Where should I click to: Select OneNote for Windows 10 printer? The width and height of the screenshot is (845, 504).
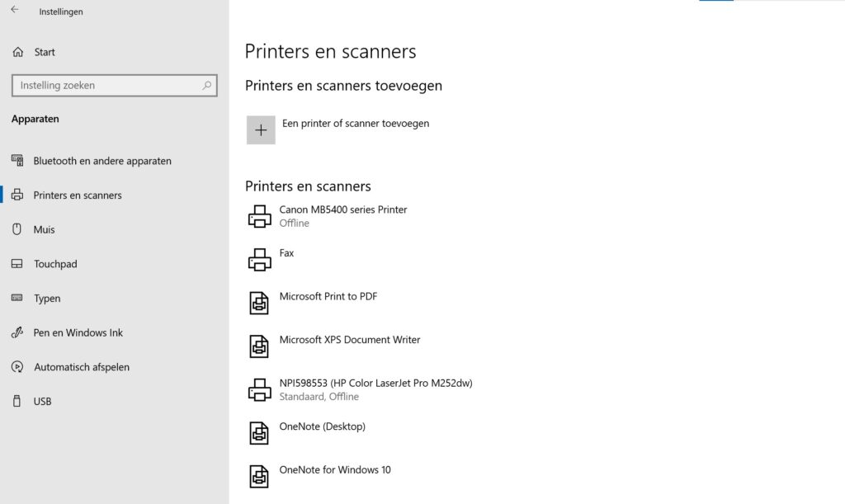[x=335, y=470]
